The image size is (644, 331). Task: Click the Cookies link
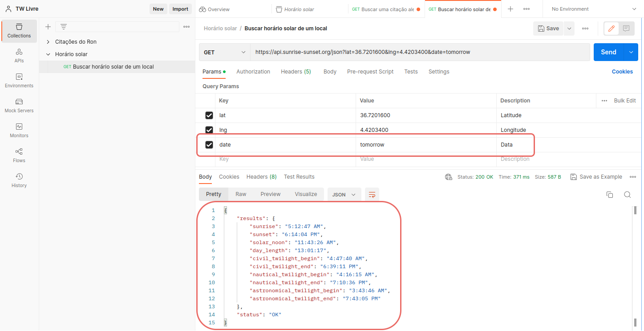tap(622, 72)
